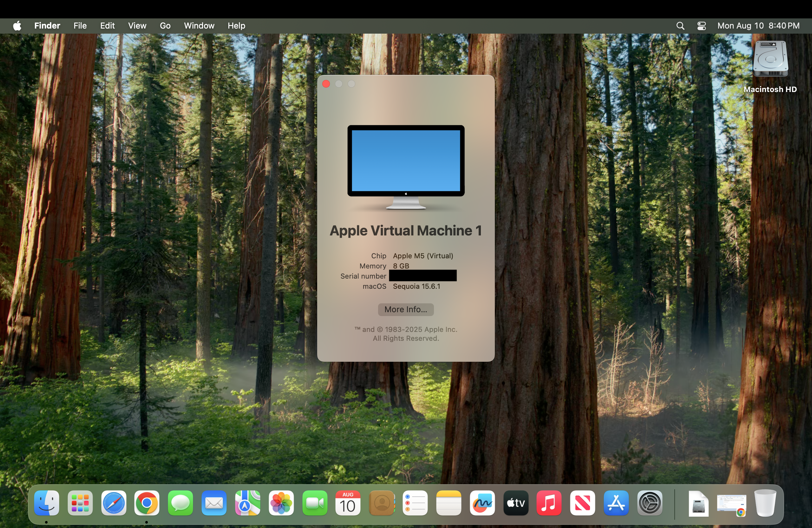
Task: Click the Apple copyright notice text
Action: tap(406, 334)
